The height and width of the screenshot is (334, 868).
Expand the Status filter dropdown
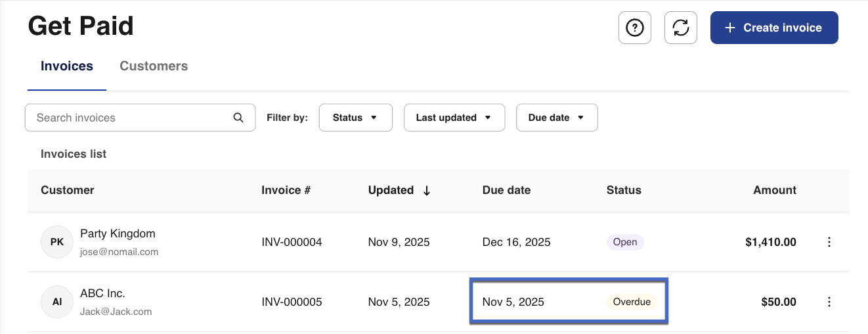(355, 118)
